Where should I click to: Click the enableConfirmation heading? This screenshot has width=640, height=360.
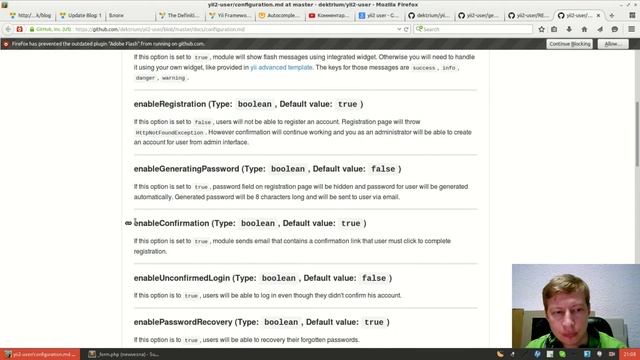click(250, 223)
